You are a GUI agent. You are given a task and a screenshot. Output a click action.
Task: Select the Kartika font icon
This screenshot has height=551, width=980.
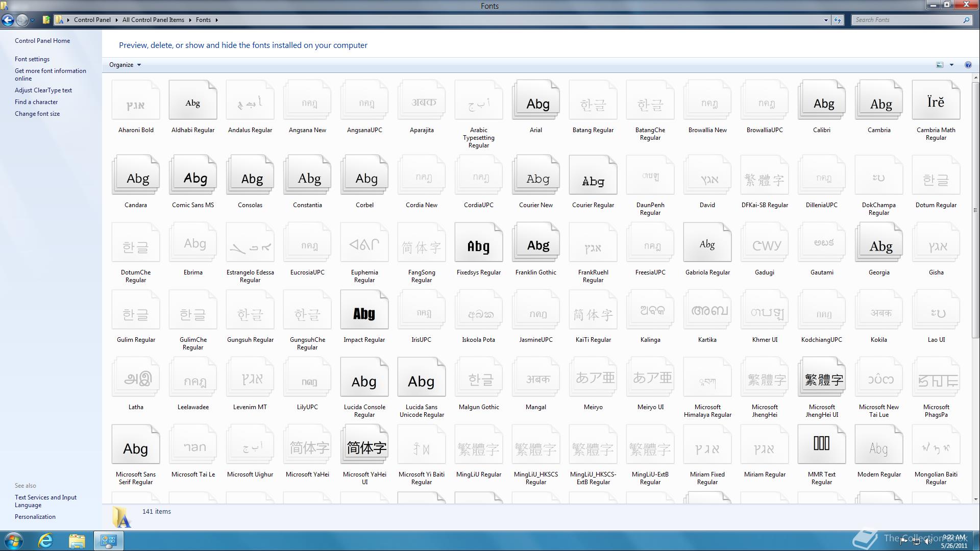(707, 310)
